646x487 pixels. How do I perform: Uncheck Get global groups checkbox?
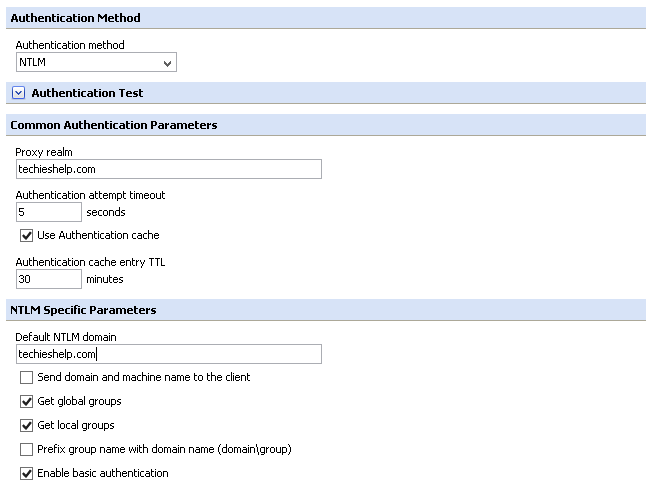tap(26, 401)
